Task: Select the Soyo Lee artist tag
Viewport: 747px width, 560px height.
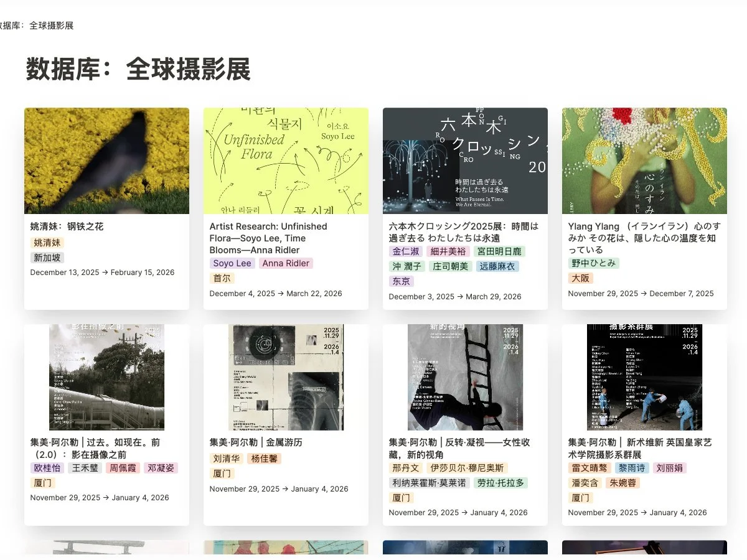Action: click(232, 264)
